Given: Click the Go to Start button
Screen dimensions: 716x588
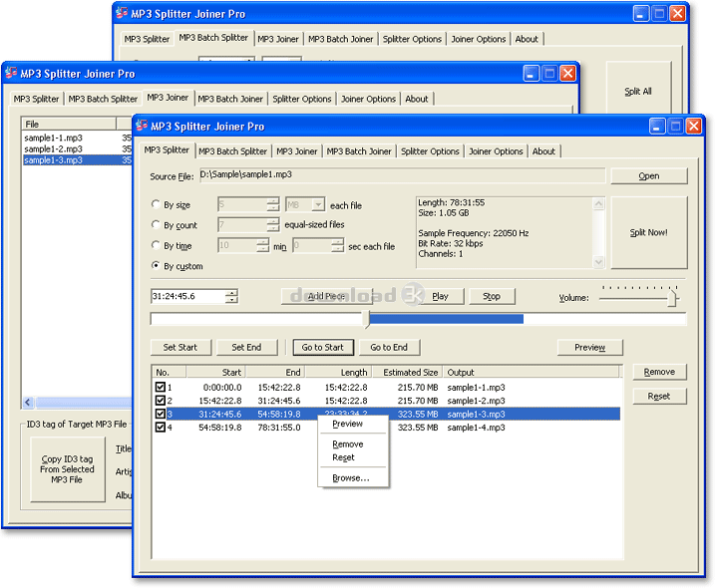Looking at the screenshot, I should [322, 347].
